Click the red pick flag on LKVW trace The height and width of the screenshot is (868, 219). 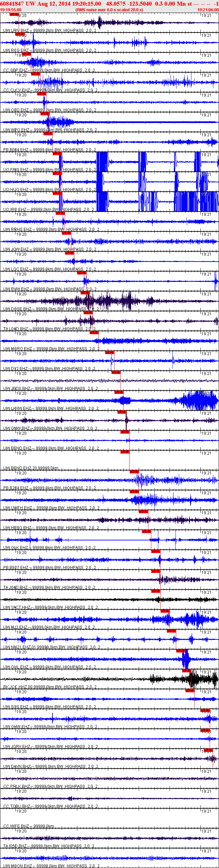tap(119, 392)
